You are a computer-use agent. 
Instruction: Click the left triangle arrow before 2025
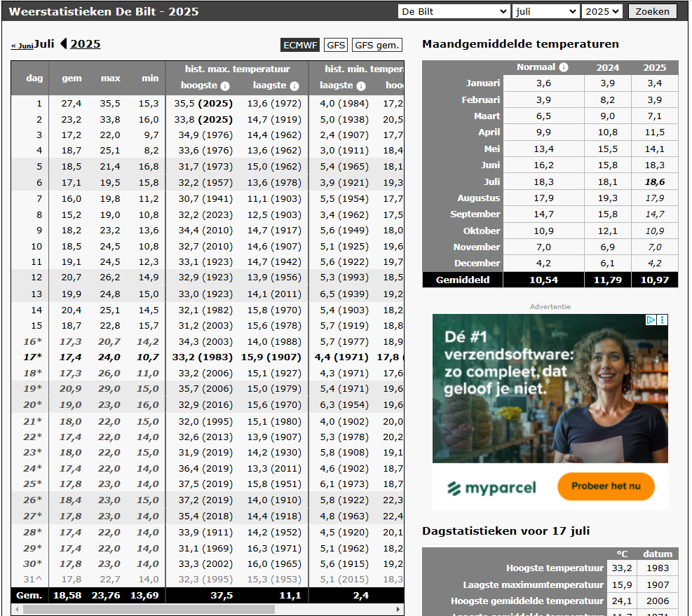[63, 44]
